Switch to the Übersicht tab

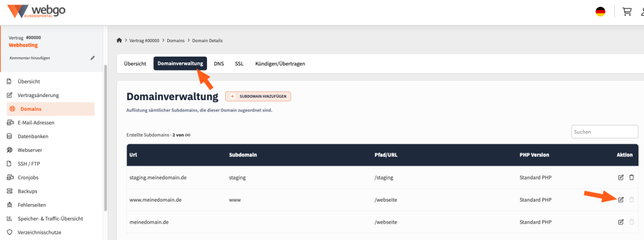coord(135,64)
